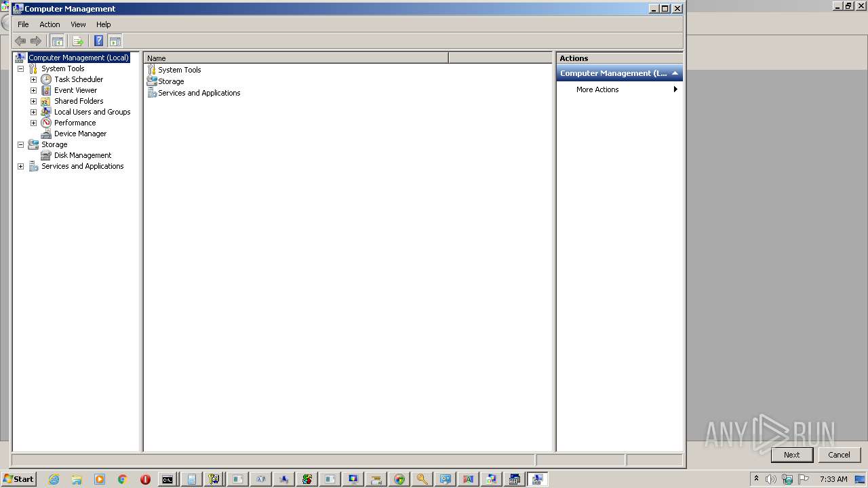Expand the Performance node

[33, 123]
